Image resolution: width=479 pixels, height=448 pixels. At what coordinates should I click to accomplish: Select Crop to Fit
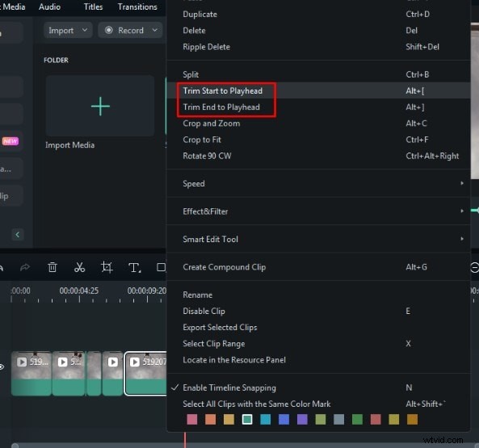[x=317, y=140]
